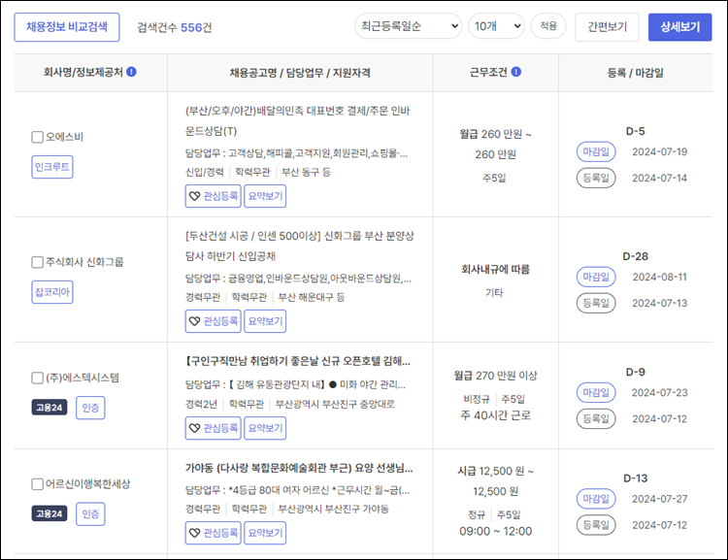Screen dimensions: 728x560
Task: Click the 인크루트 source tag
Action: coord(52,167)
